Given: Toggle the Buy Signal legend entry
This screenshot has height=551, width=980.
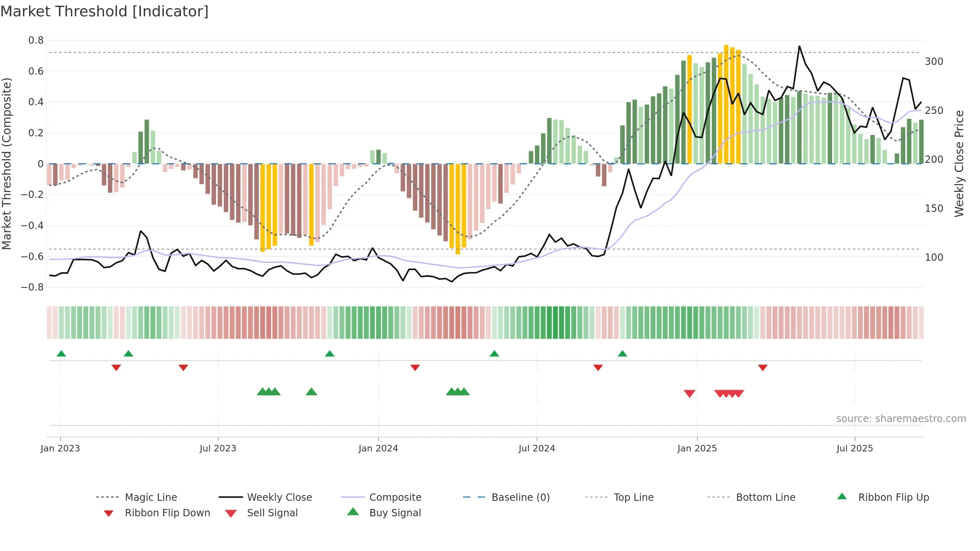Looking at the screenshot, I should (x=384, y=513).
